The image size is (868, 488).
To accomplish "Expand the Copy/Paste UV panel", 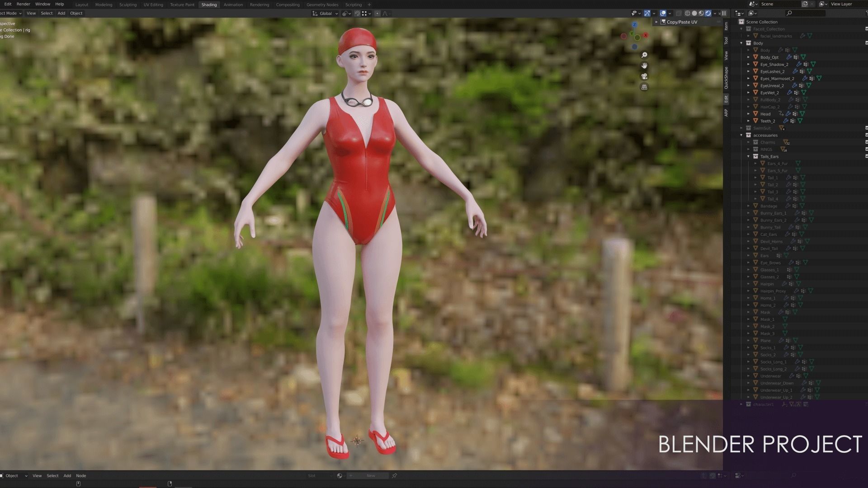I will [x=657, y=22].
